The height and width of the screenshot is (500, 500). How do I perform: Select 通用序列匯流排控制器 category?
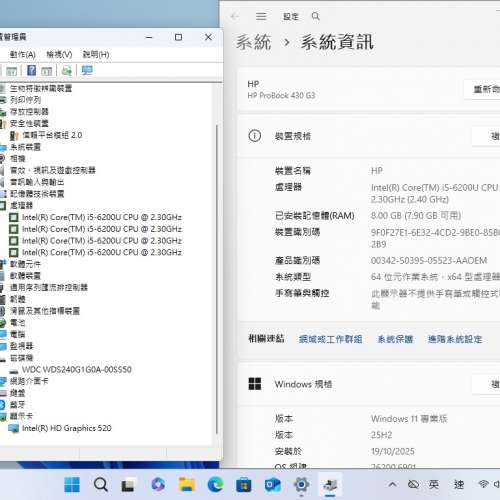[49, 287]
